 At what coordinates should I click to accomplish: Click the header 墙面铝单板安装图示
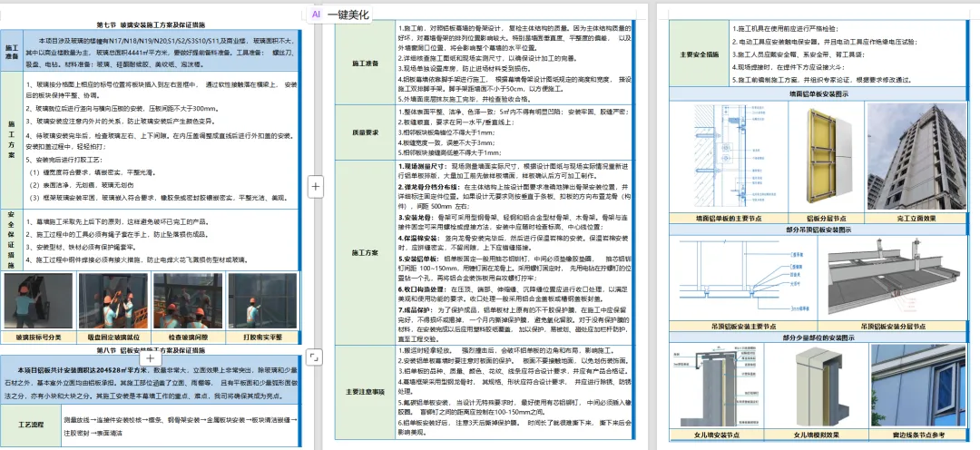(x=818, y=94)
